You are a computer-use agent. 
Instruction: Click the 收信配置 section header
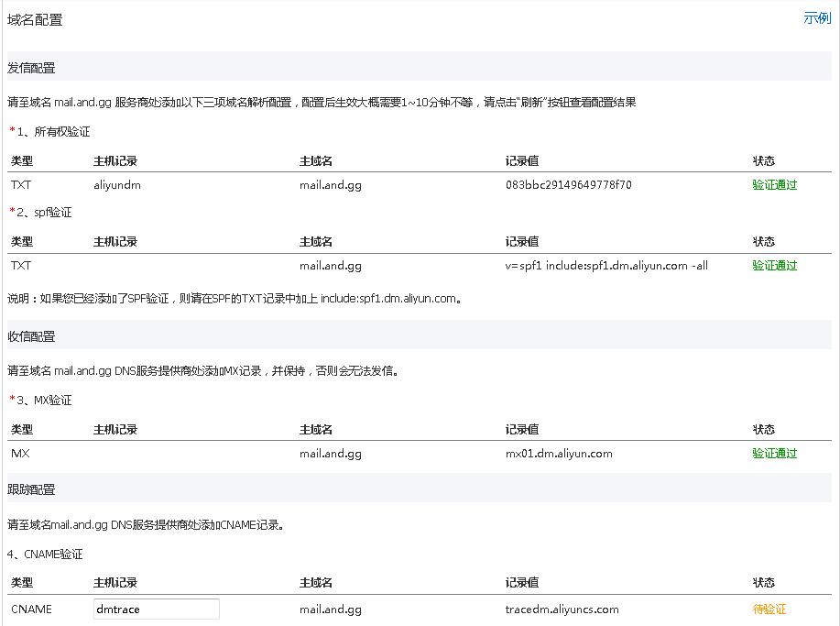click(31, 336)
